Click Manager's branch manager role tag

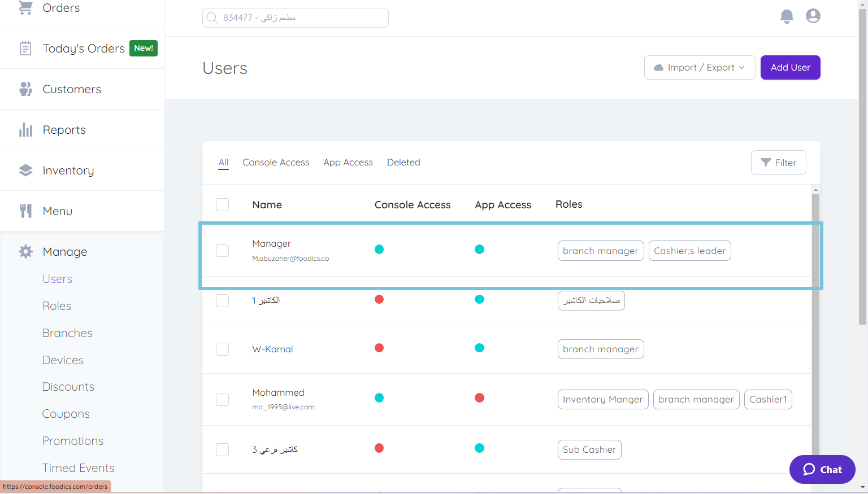(601, 251)
